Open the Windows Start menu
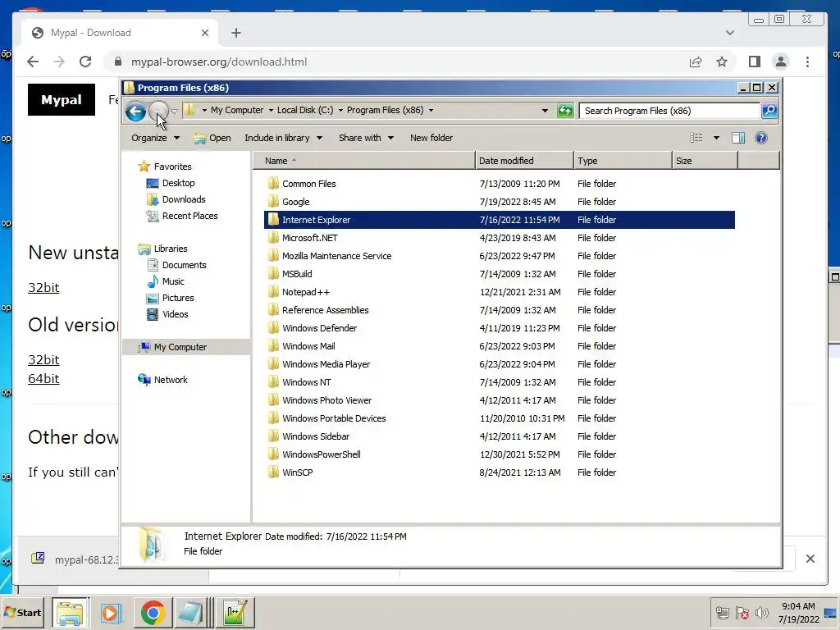 click(x=22, y=612)
